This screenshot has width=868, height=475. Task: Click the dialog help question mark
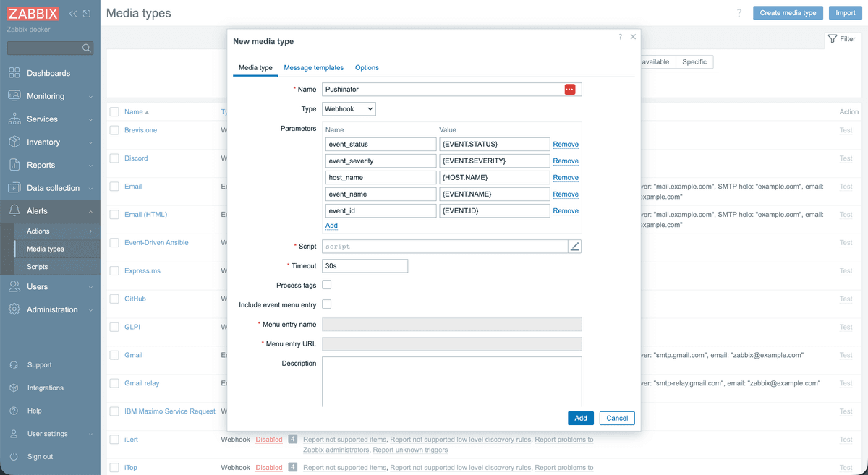tap(620, 36)
